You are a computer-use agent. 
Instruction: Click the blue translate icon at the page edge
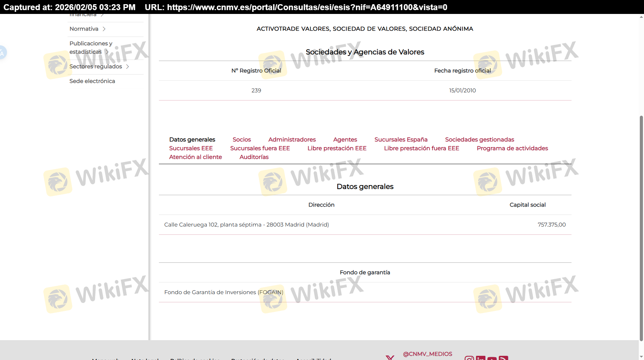(x=3, y=53)
